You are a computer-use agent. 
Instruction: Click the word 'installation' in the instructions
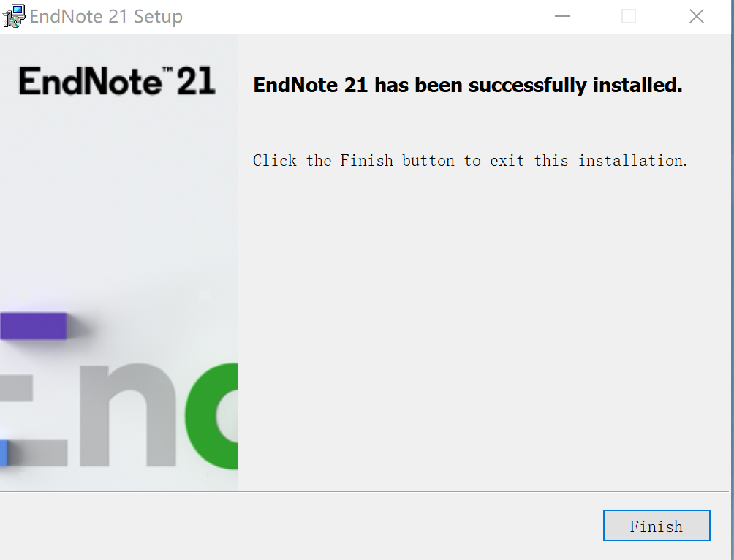tap(633, 161)
